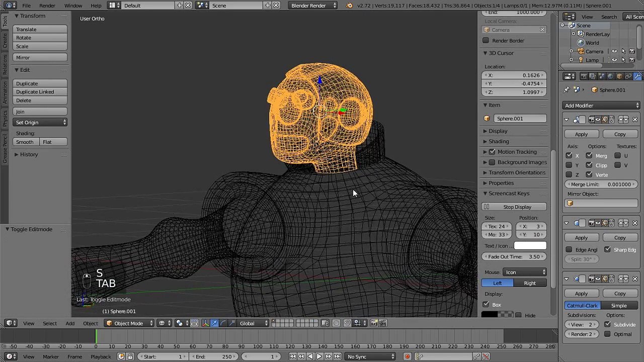Enable the Render Border checkbox
Image resolution: width=644 pixels, height=362 pixels.
pyautogui.click(x=486, y=41)
